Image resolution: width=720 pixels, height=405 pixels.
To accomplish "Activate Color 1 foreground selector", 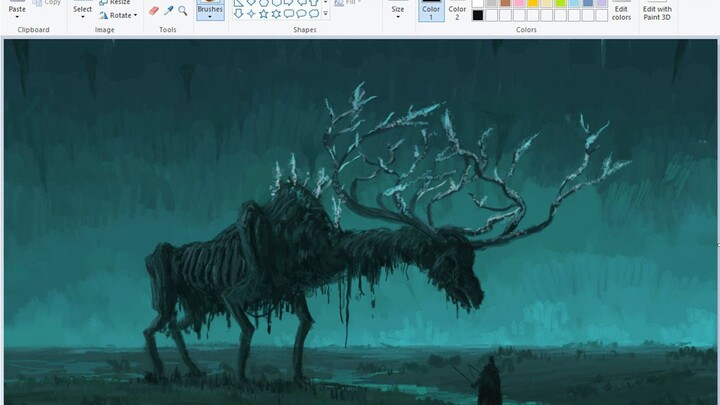I will (x=431, y=11).
